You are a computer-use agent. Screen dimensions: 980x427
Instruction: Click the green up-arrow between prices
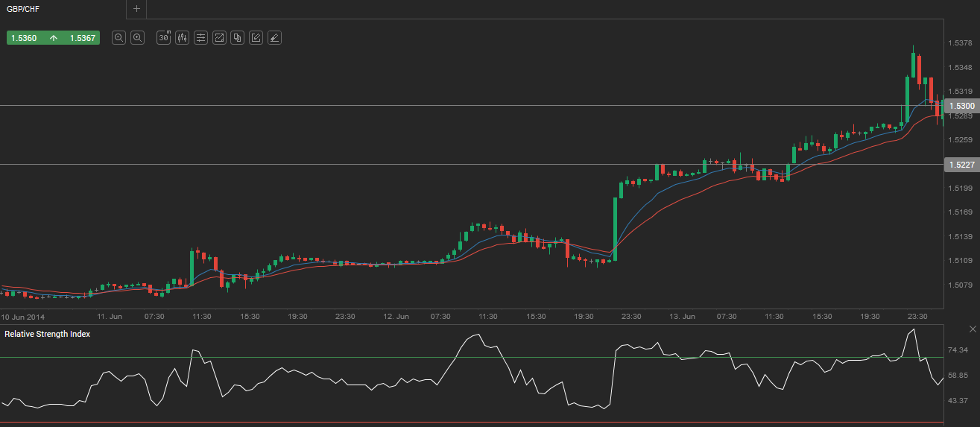(54, 37)
